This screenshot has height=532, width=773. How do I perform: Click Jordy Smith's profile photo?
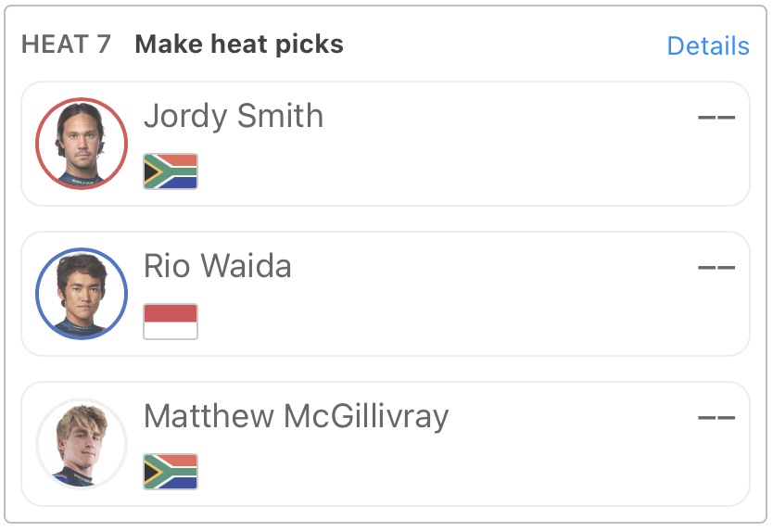[81, 143]
